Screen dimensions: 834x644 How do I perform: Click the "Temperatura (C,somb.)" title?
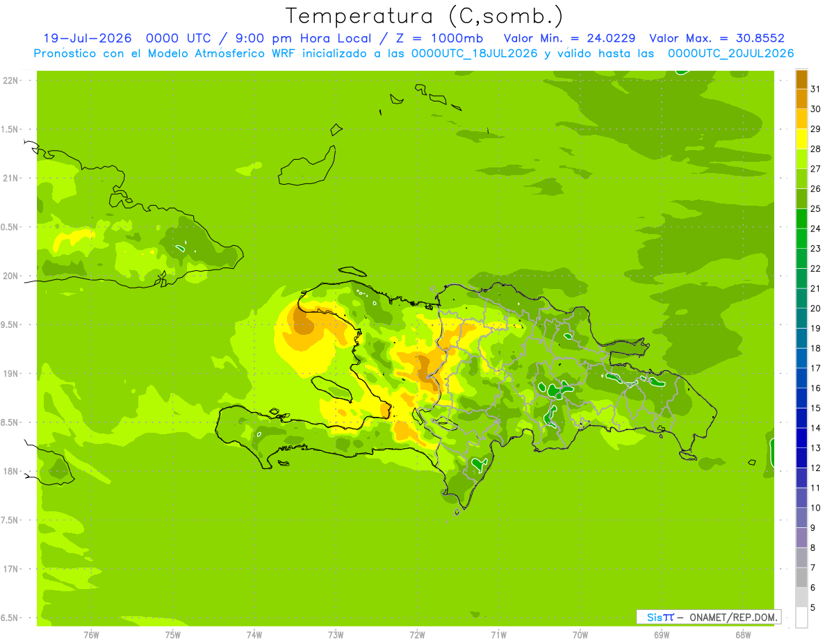click(x=423, y=16)
